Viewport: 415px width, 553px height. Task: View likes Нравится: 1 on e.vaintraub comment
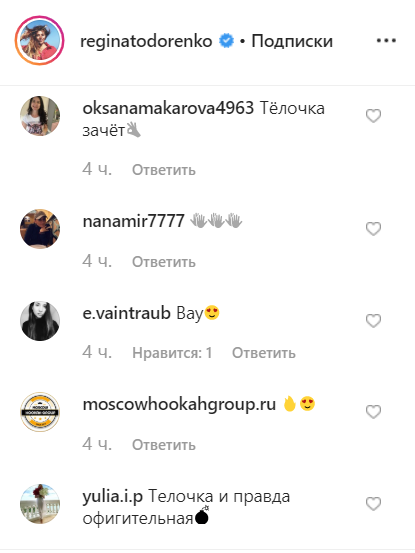[x=172, y=353]
